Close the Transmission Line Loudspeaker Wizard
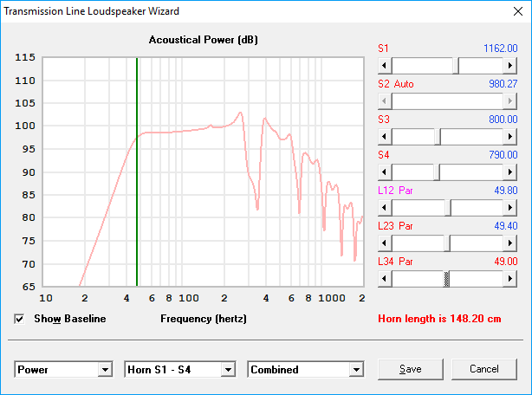This screenshot has width=532, height=395. point(518,11)
